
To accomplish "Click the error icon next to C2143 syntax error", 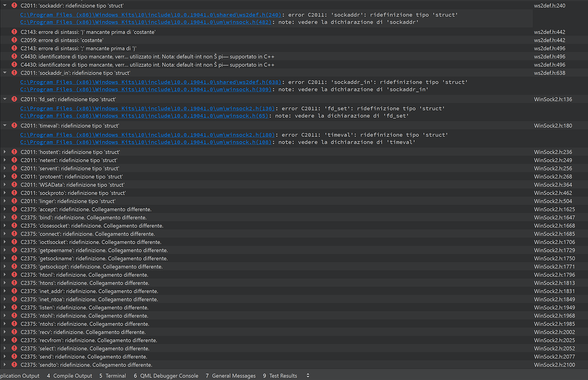I will tap(14, 32).
